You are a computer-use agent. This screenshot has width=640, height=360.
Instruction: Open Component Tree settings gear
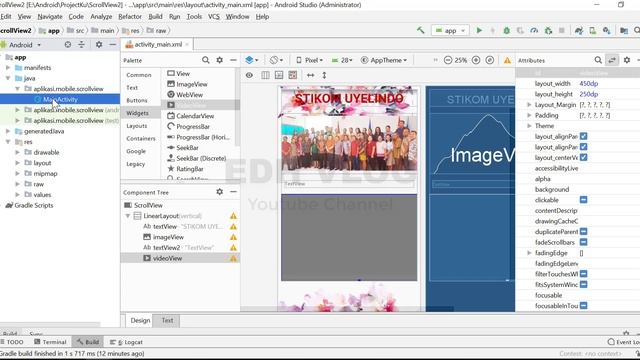coord(220,191)
